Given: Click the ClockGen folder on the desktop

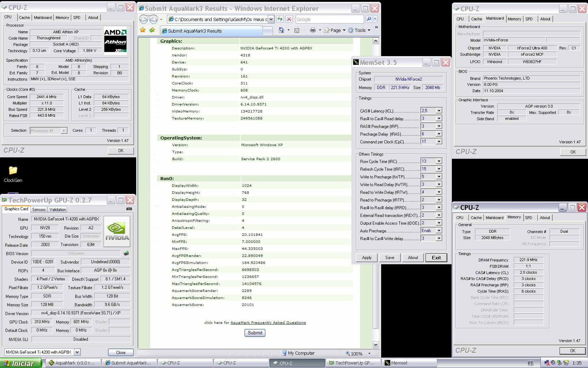Looking at the screenshot, I should [13, 174].
